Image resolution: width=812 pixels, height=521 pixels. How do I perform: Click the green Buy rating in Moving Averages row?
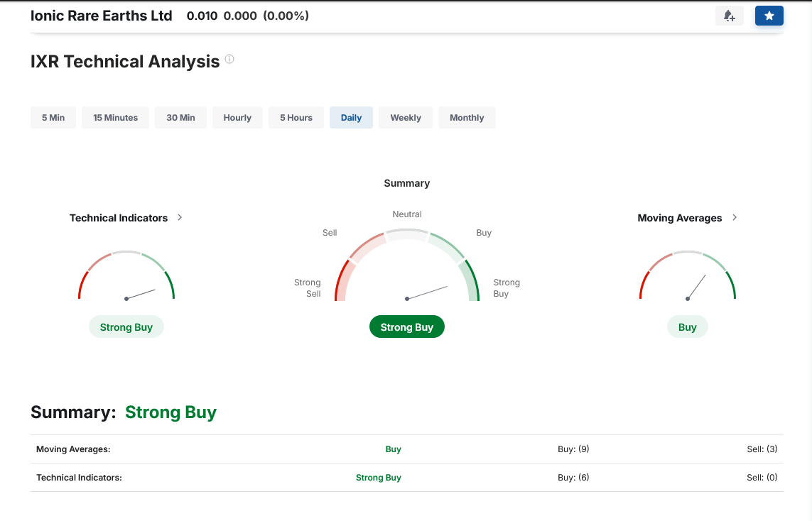point(393,449)
